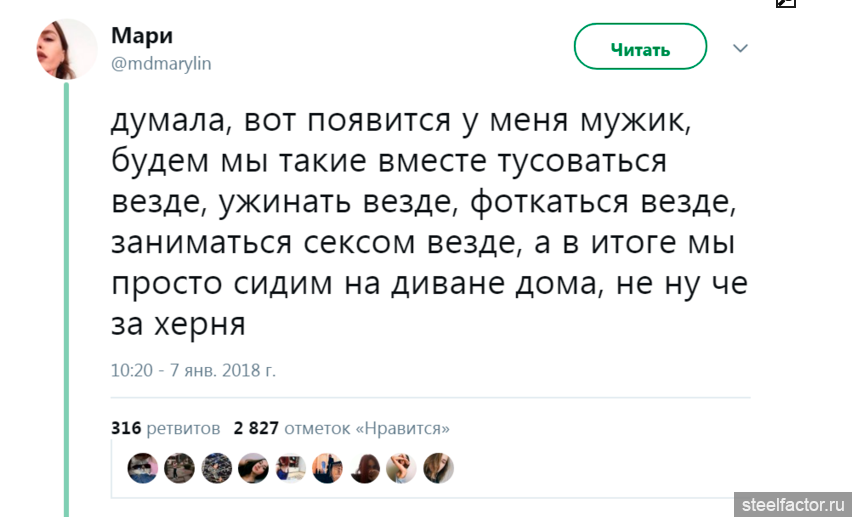The width and height of the screenshot is (852, 517).
Task: Click the fifth liker avatar in the row
Action: click(291, 468)
